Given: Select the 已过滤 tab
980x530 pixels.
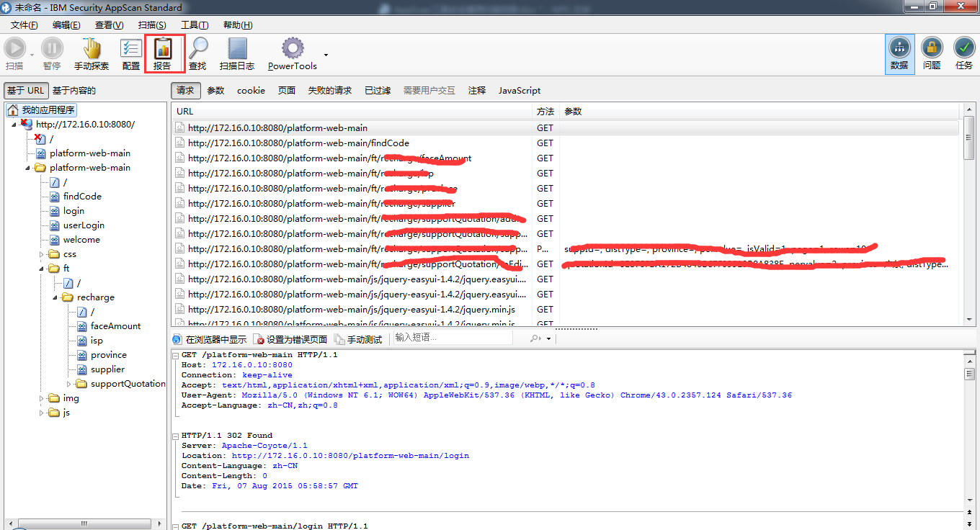Looking at the screenshot, I should coord(378,91).
